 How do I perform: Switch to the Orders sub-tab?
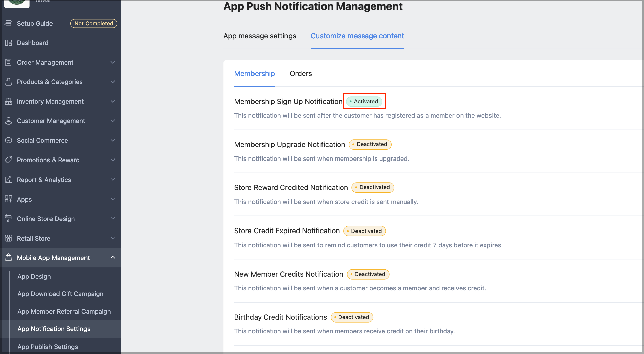(x=301, y=74)
